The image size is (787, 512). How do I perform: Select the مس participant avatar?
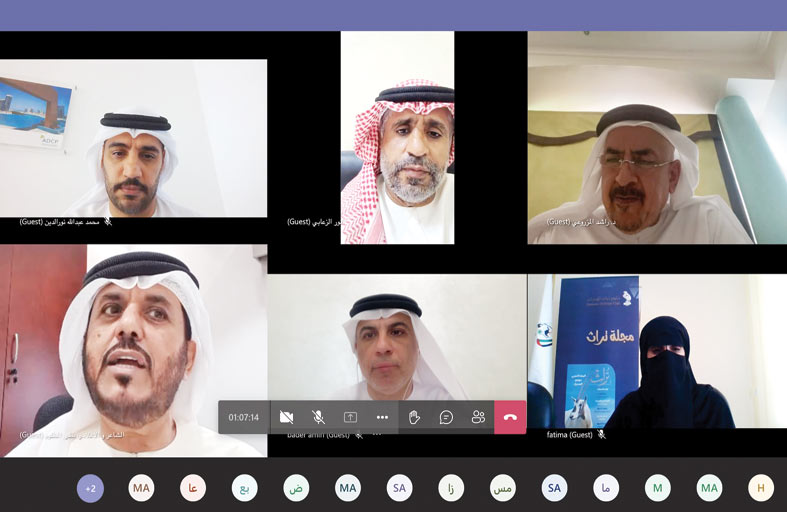point(502,488)
